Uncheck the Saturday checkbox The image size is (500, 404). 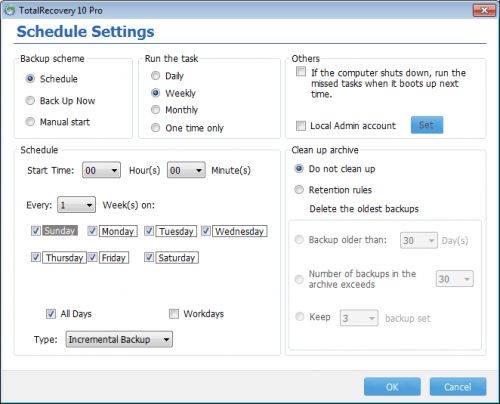pyautogui.click(x=149, y=257)
